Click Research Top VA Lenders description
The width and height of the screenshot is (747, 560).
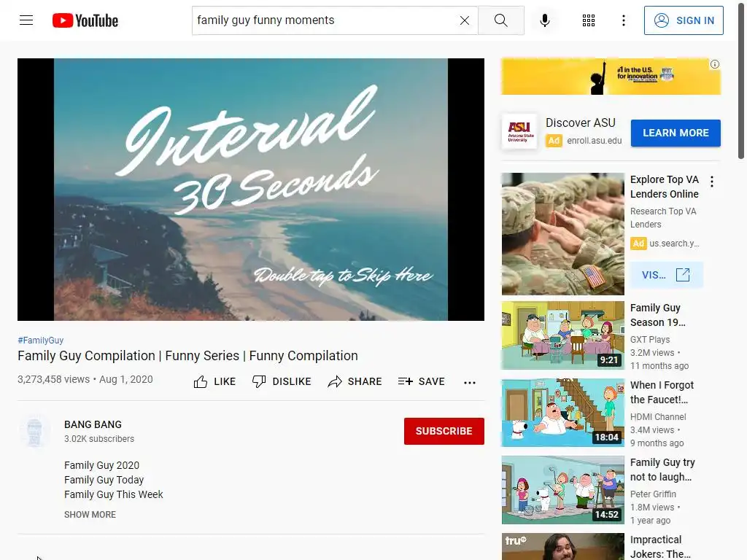pos(662,217)
